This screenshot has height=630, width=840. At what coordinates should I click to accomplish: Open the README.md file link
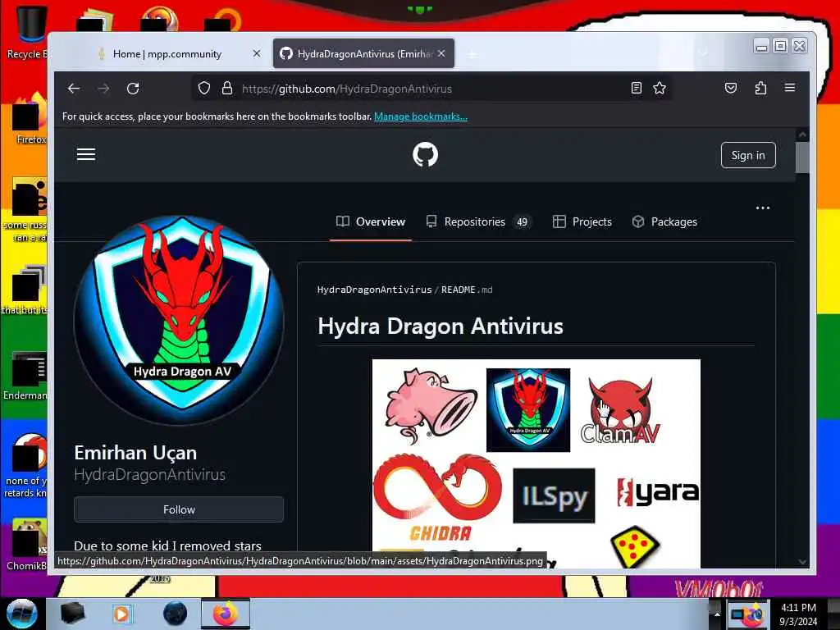tap(467, 290)
